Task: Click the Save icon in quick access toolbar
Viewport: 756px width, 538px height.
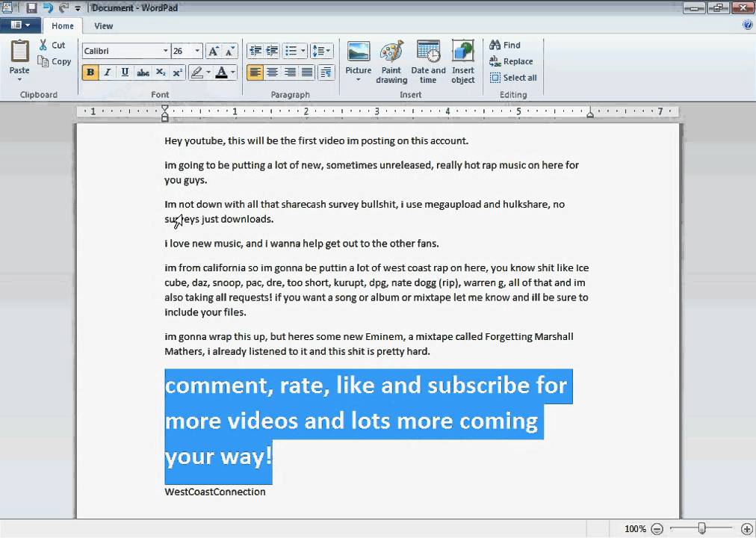Action: (31, 7)
